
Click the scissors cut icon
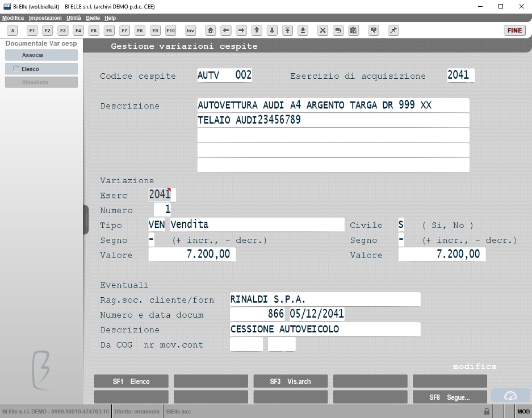[x=322, y=31]
